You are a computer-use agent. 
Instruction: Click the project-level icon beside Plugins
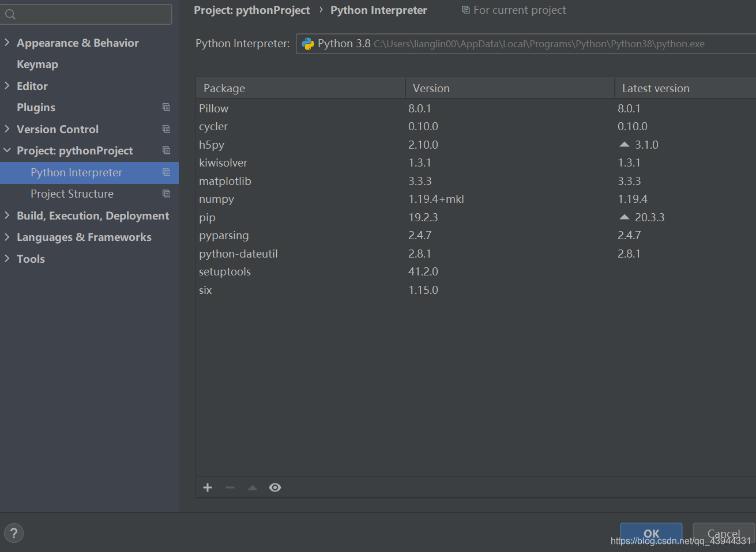pos(166,107)
